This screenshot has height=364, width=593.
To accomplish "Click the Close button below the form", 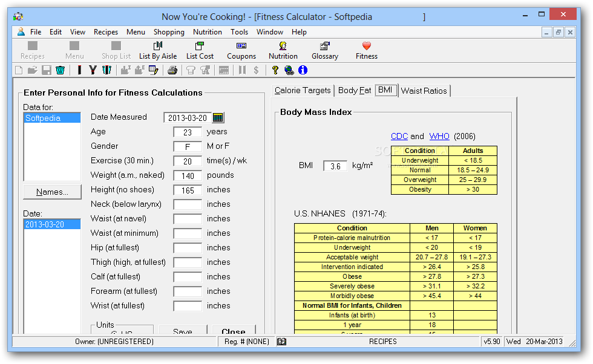I will click(x=234, y=330).
